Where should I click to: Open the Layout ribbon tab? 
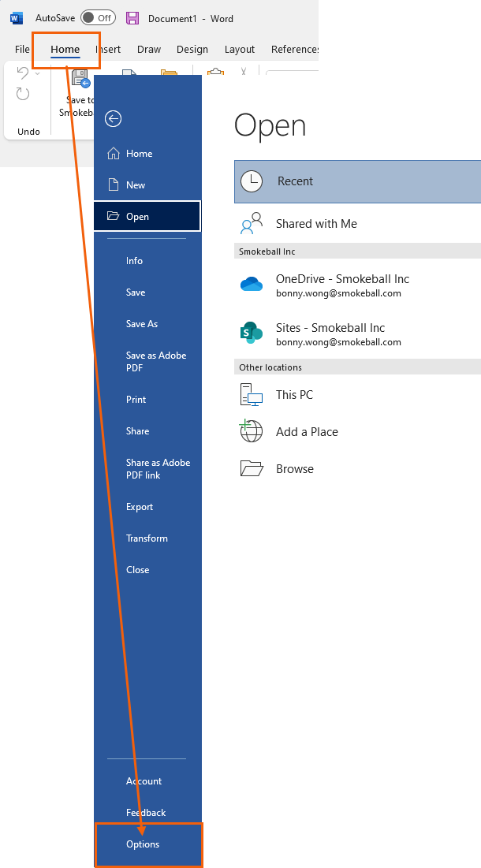point(240,49)
